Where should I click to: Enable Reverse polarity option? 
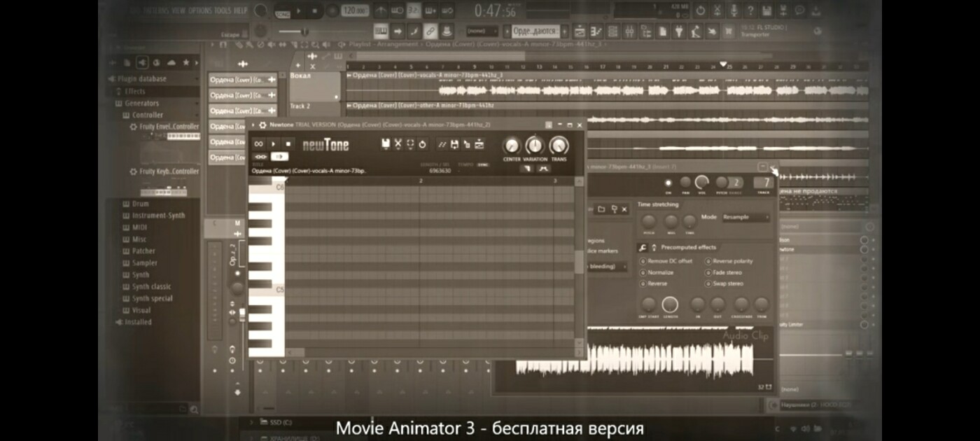coord(729,261)
